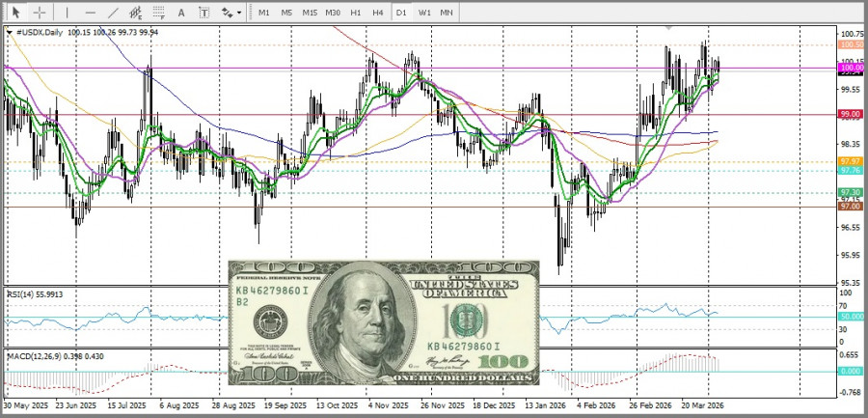Select the green 97.30 price label
This screenshot has height=418, width=868.
(x=851, y=192)
